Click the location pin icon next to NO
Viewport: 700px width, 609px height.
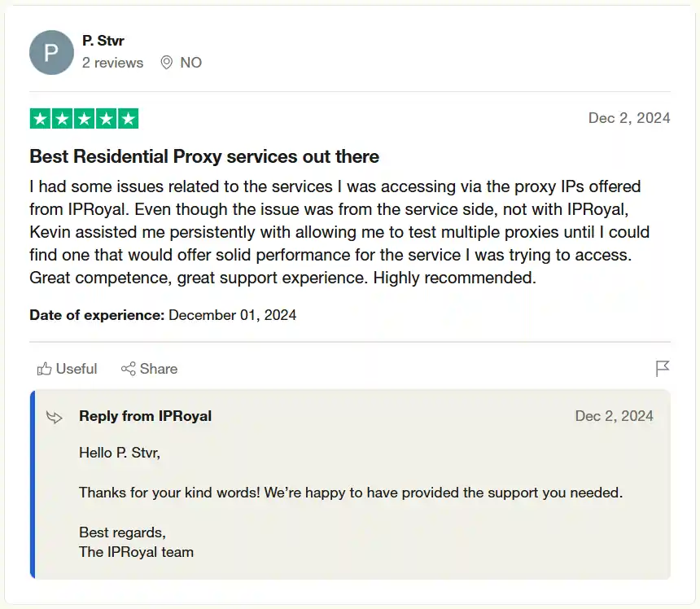pos(168,62)
